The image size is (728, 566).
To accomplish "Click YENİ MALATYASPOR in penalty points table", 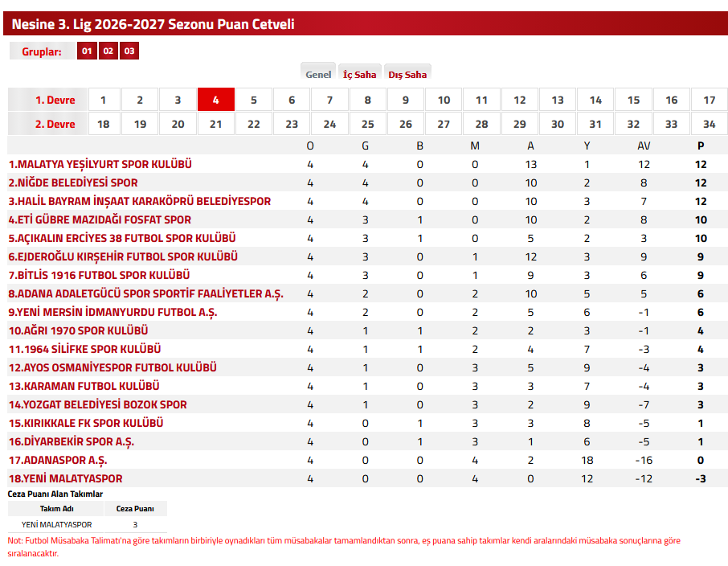I will 56,525.
